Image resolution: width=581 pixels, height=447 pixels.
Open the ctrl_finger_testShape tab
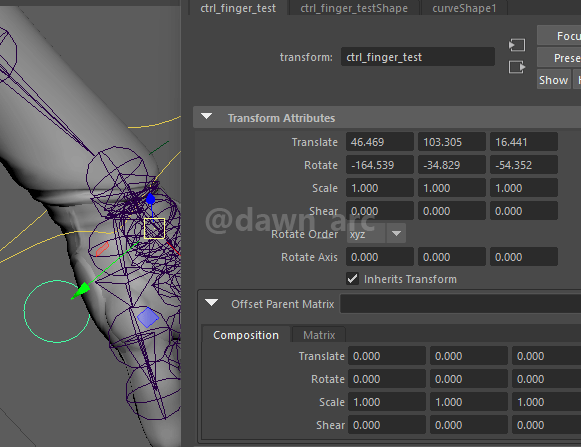coord(354,8)
